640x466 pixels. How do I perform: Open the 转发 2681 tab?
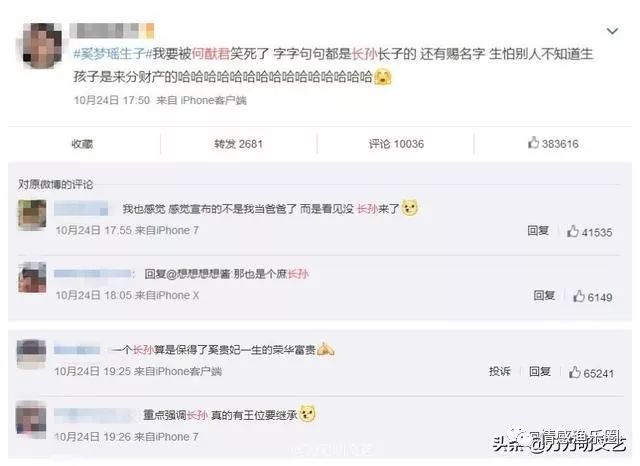[x=238, y=144]
